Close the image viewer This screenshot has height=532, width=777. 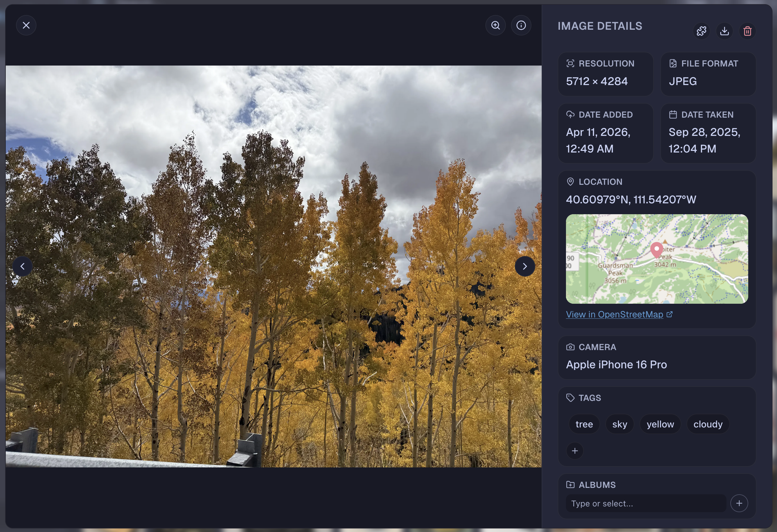tap(26, 25)
